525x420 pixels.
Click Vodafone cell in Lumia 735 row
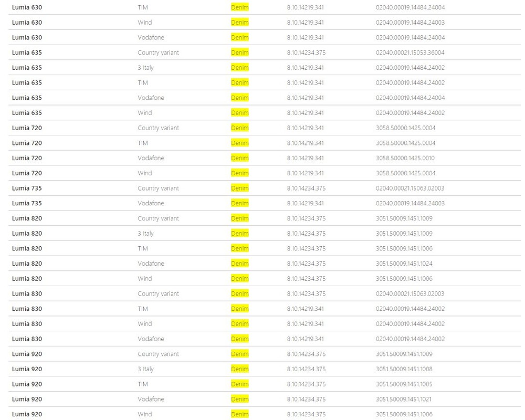point(151,203)
